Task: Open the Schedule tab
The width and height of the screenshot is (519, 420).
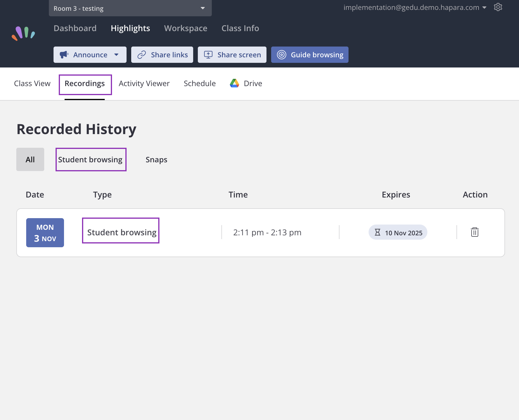Action: [200, 83]
